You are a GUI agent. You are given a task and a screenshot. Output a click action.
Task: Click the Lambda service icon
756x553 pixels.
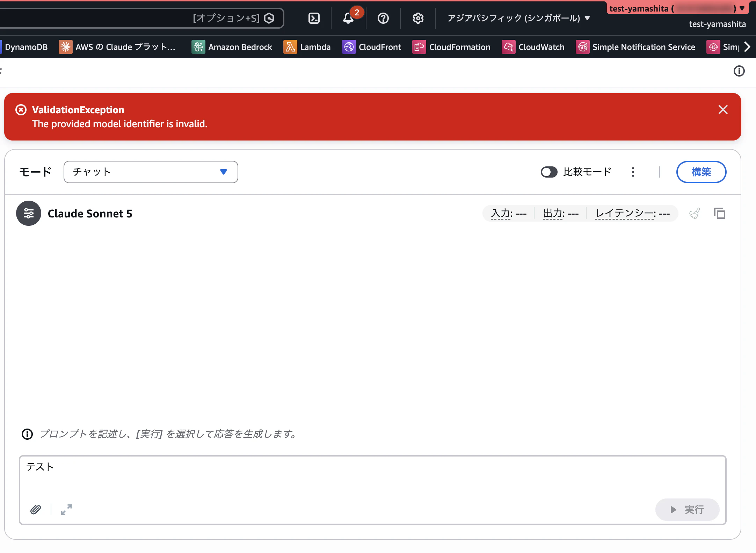point(290,47)
